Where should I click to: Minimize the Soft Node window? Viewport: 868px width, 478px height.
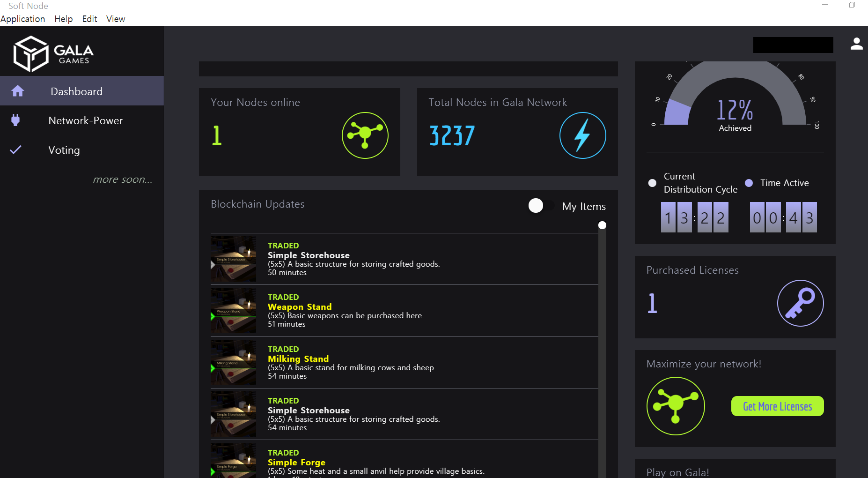coord(825,5)
